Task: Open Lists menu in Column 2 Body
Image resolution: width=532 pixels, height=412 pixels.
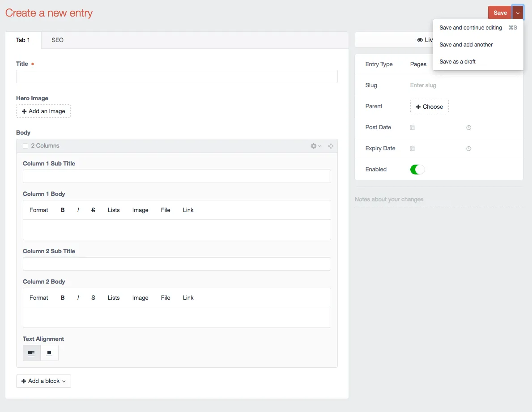Action: (x=114, y=298)
